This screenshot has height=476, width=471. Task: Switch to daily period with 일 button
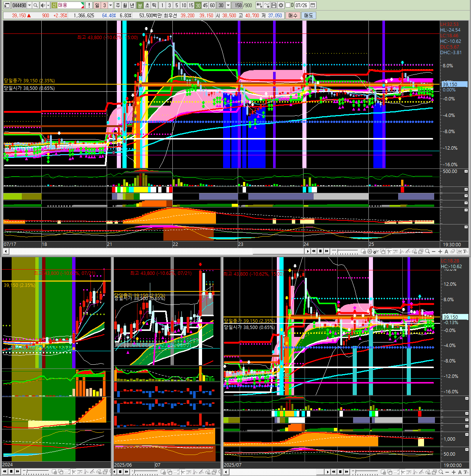coord(97,5)
